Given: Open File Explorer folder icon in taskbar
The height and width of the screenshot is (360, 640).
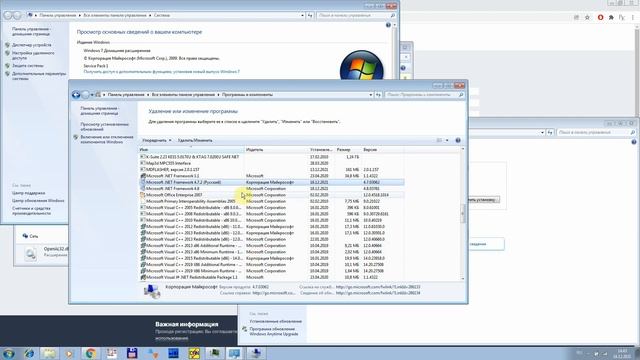Looking at the screenshot, I should click(x=49, y=353).
